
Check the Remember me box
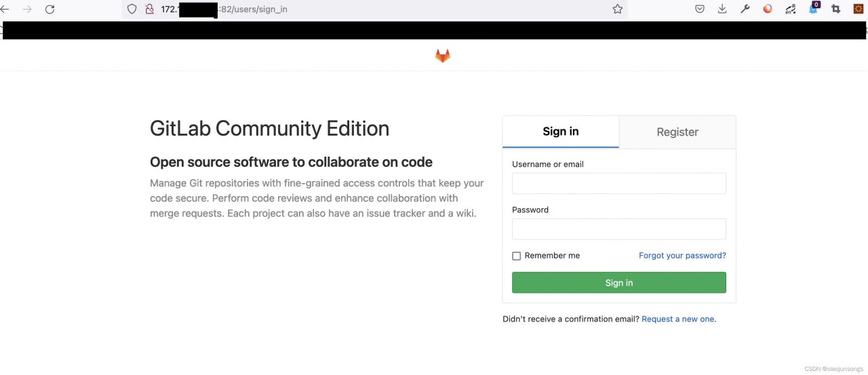516,256
